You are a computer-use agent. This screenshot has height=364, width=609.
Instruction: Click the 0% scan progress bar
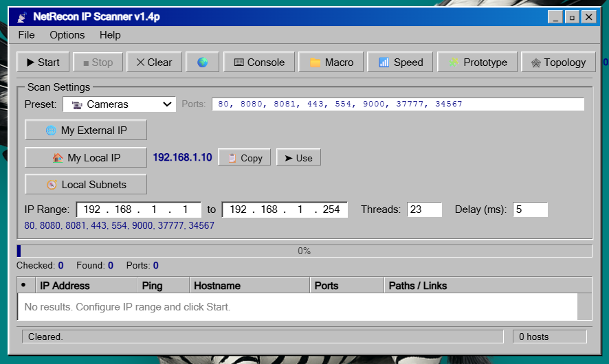[304, 251]
